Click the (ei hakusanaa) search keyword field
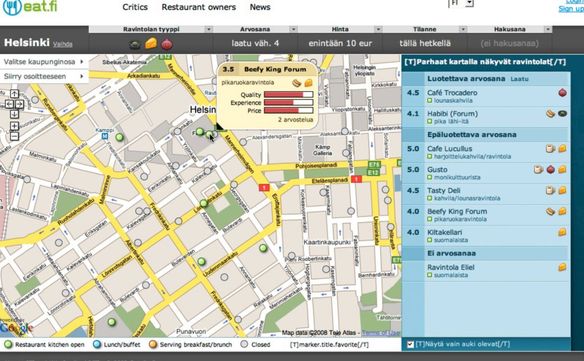Screen dimensions: 584x361 click(510, 44)
